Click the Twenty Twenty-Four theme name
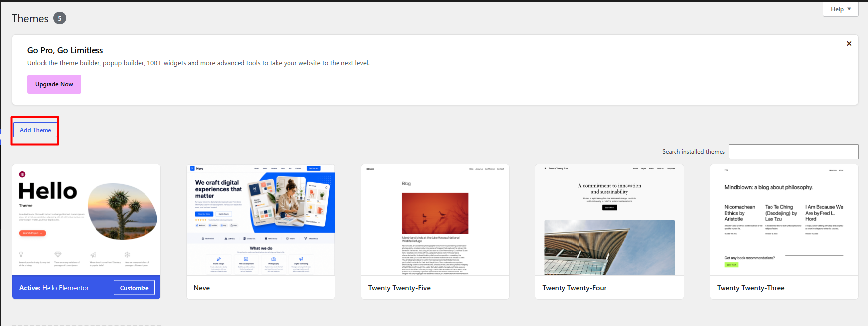 (575, 288)
